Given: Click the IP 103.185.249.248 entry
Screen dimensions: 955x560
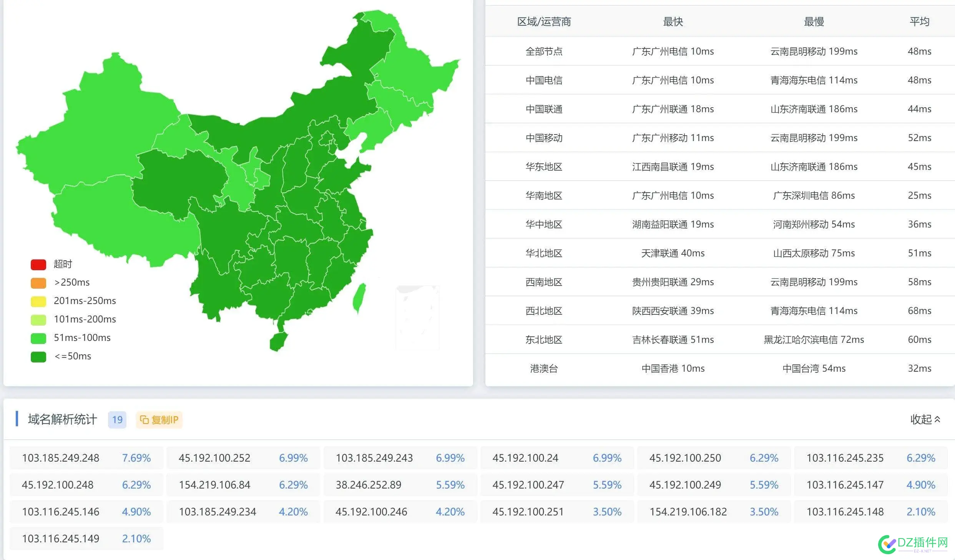Looking at the screenshot, I should tap(61, 458).
